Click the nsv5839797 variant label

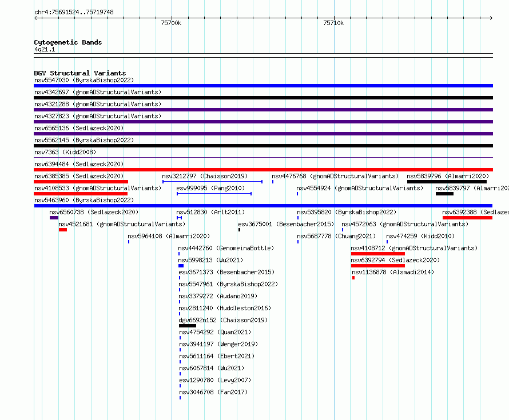[x=472, y=188]
